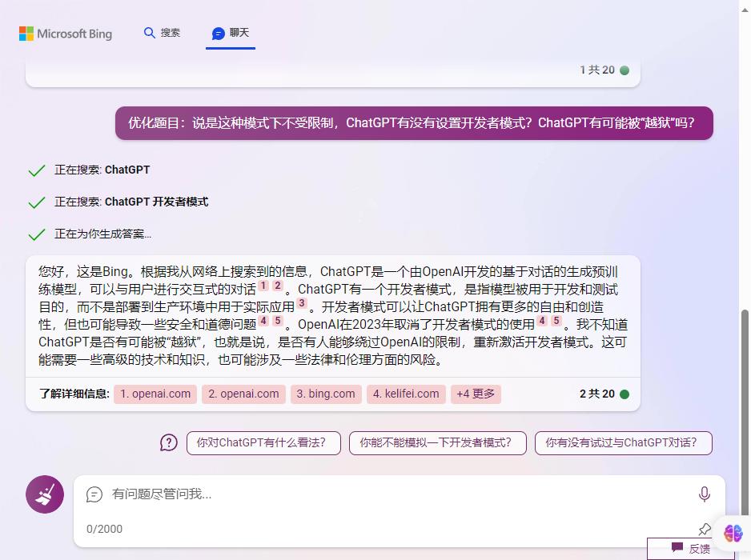This screenshot has width=751, height=560.
Task: Click the 0/2000 character counter
Action: 104,529
